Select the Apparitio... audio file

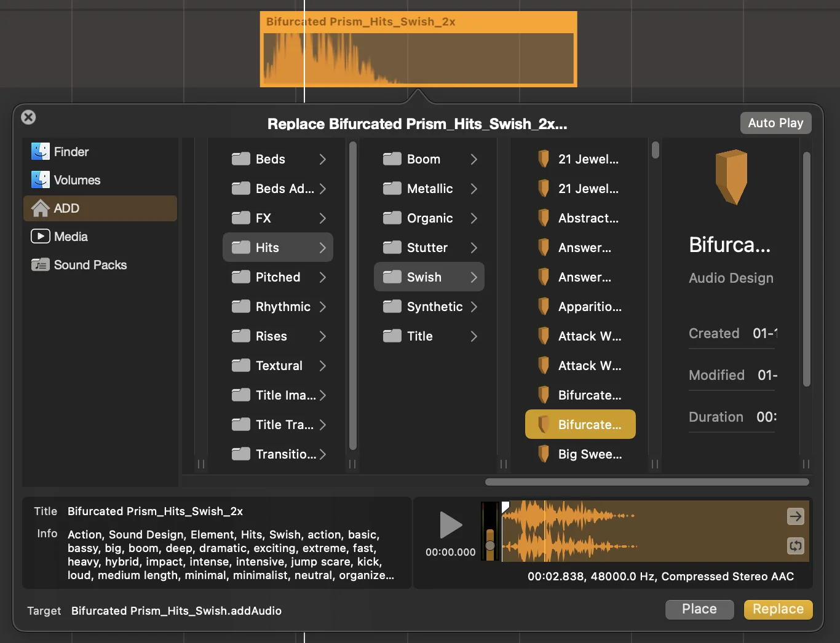click(x=580, y=307)
